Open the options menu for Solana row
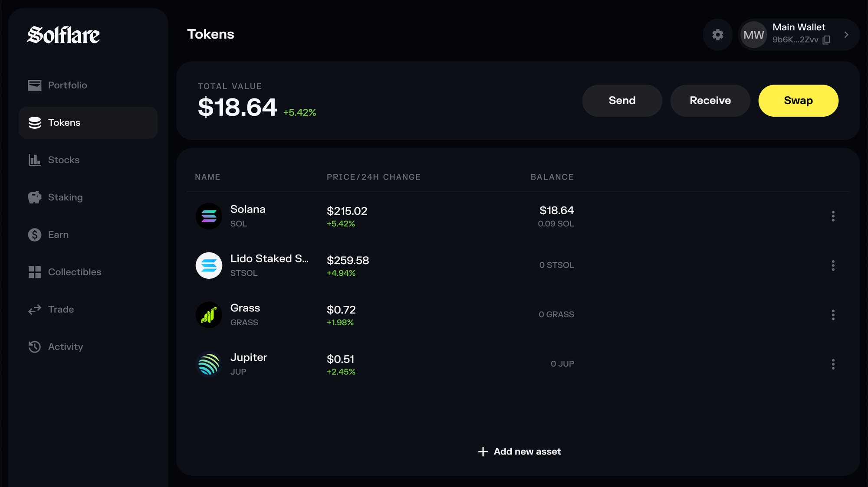 (833, 216)
